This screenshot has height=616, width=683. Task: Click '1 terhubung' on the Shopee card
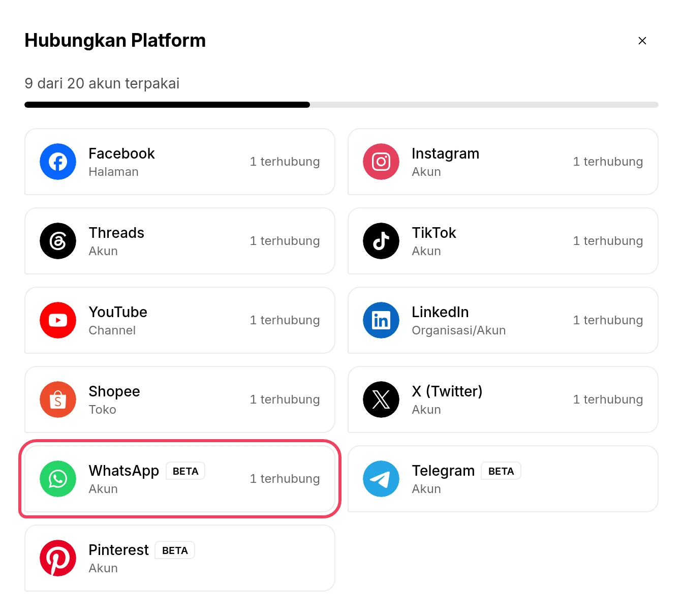(x=285, y=399)
